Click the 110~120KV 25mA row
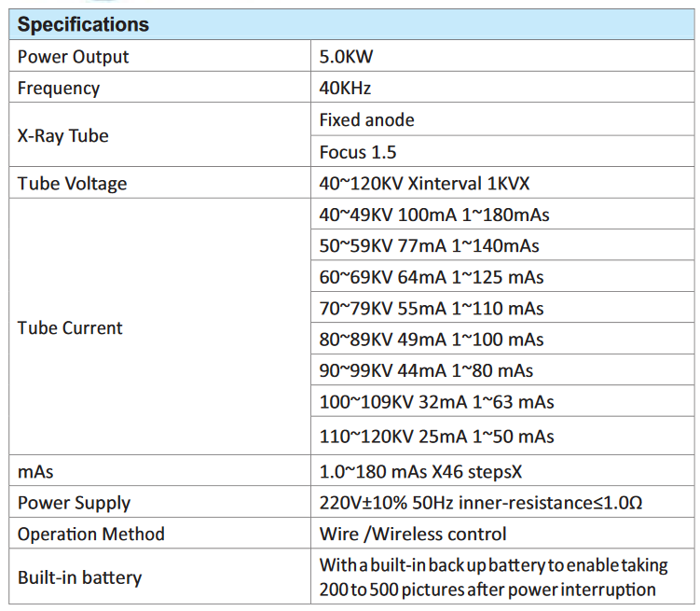 pyautogui.click(x=436, y=437)
